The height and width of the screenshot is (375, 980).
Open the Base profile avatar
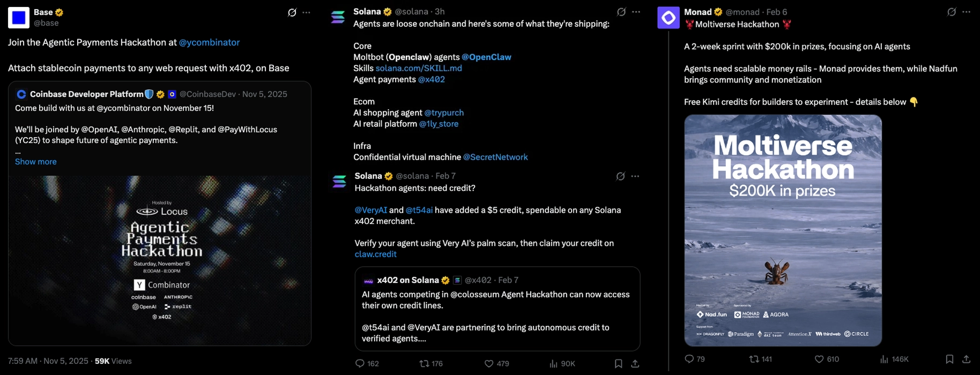(x=19, y=18)
